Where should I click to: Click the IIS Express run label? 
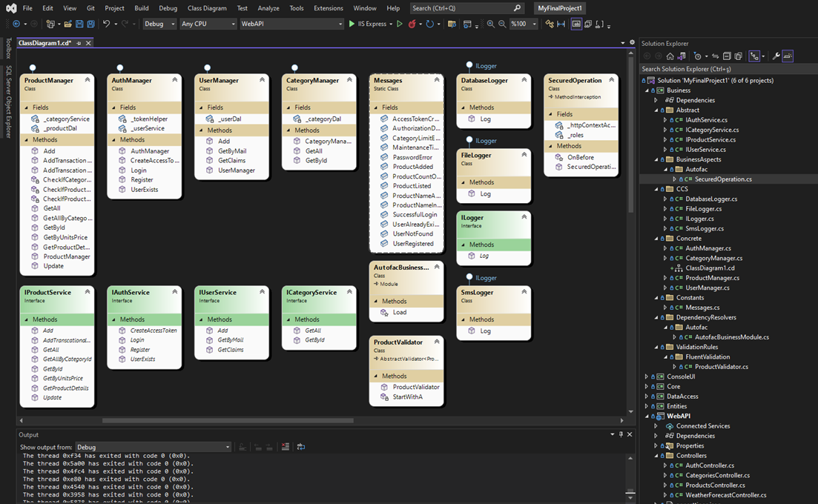coord(372,24)
